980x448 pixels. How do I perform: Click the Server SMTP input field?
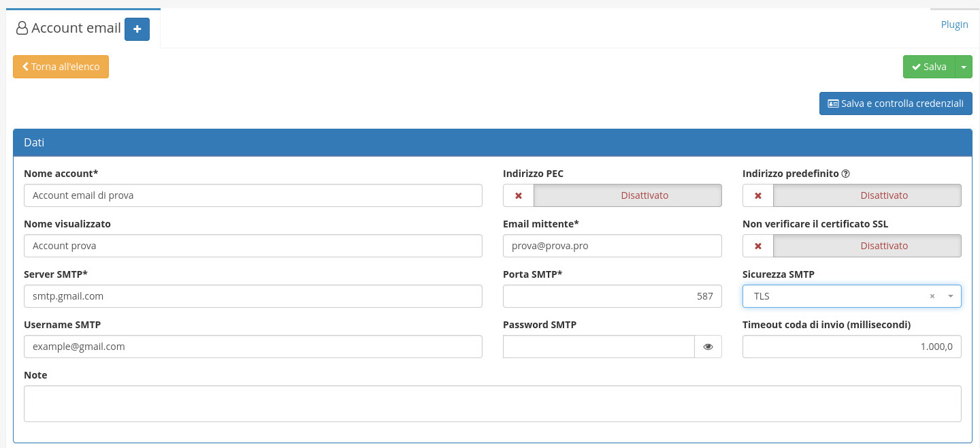(x=252, y=296)
